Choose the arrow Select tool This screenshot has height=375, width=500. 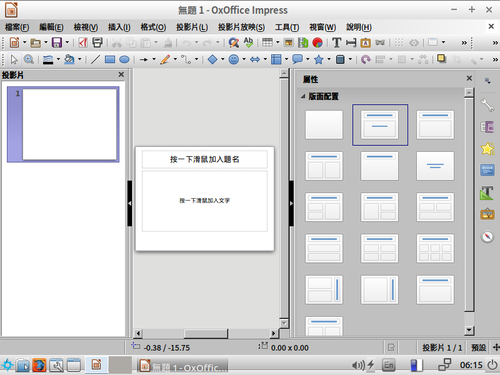point(14,60)
